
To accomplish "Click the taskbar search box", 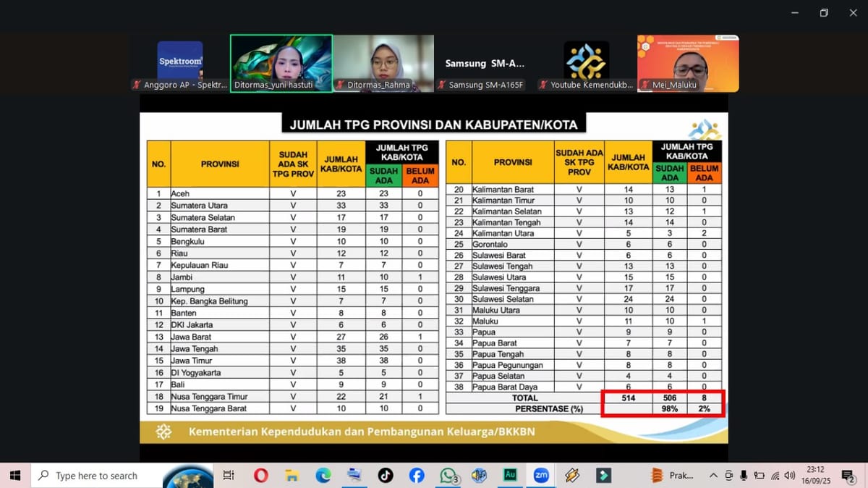I will click(x=97, y=476).
